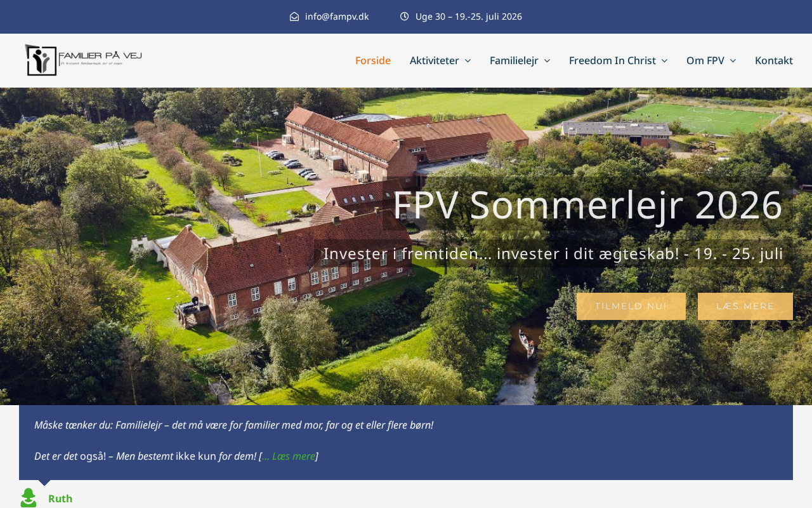Select Familielejr in the navigation
812x508 pixels.
pos(514,60)
